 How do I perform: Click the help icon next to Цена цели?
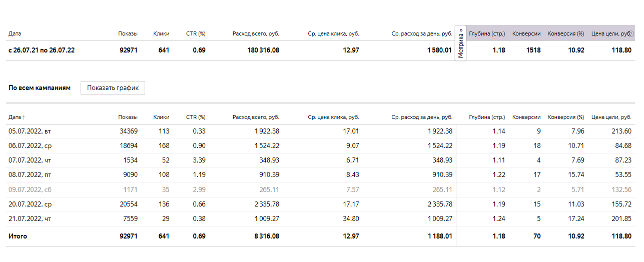coord(631,34)
